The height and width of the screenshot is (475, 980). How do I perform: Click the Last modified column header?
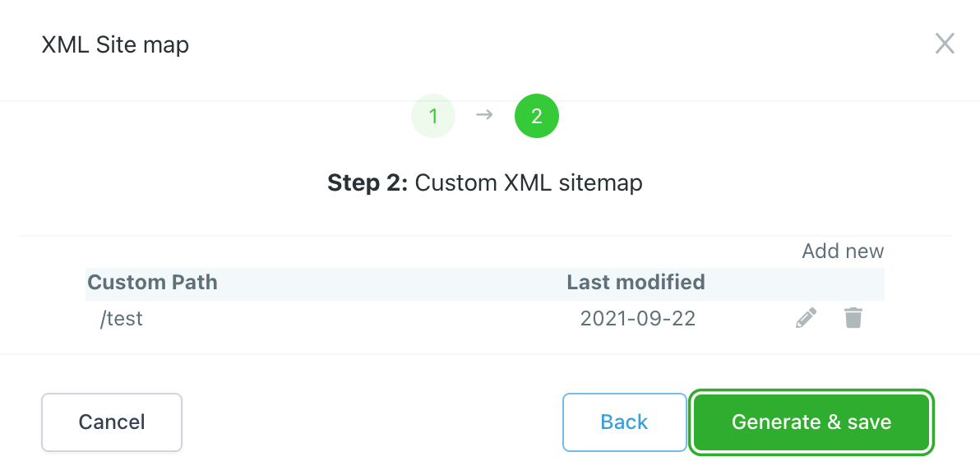click(636, 283)
